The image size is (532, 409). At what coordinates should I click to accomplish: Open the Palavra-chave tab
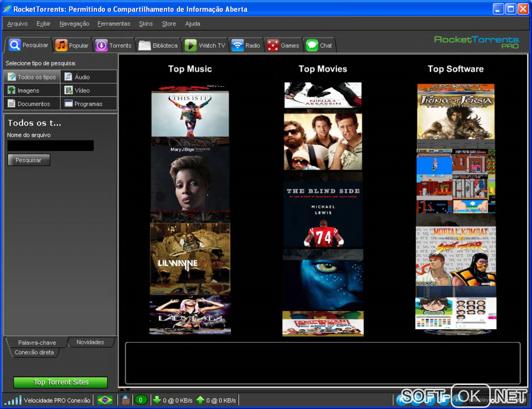tap(37, 343)
